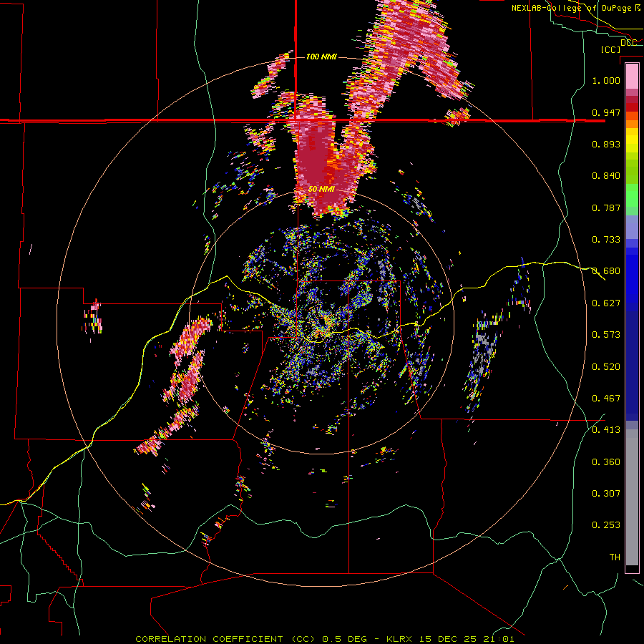Click the TH threshold label on legend
This screenshot has height=644, width=644.
[615, 557]
